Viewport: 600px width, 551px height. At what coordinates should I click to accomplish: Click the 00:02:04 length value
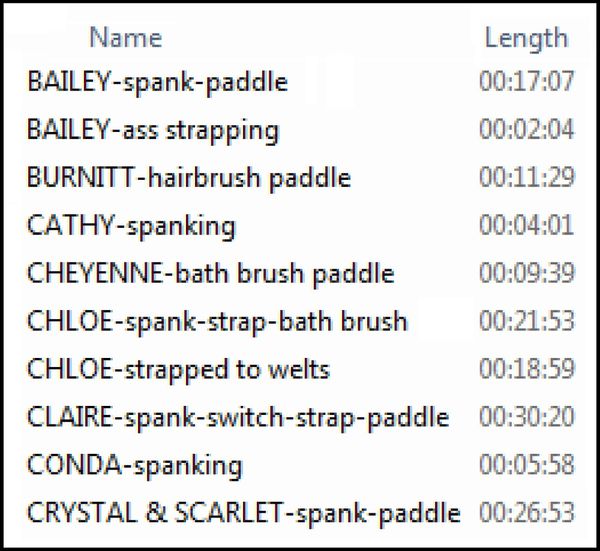pos(527,129)
